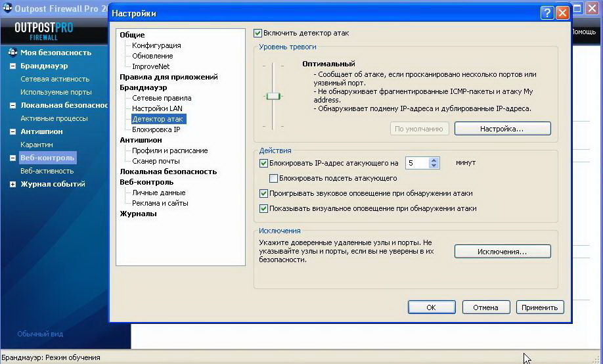Click the Outpost Firewall title bar icon
This screenshot has width=603, height=364.
tap(7, 9)
